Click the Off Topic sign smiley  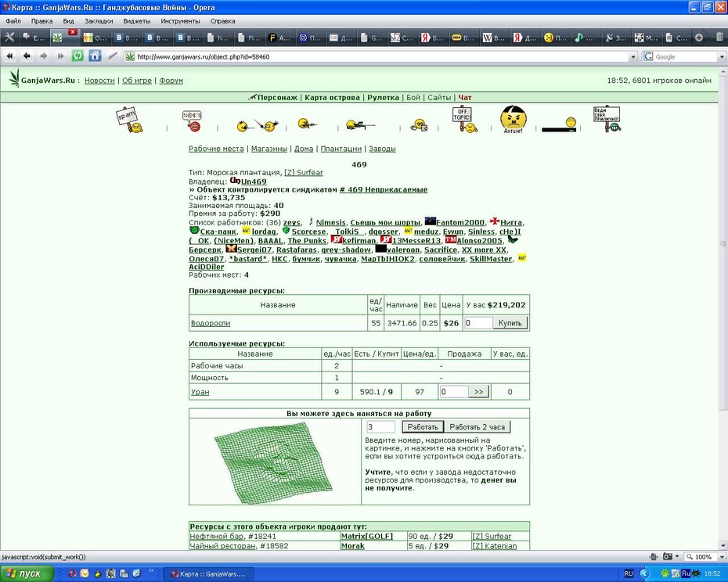[465, 119]
